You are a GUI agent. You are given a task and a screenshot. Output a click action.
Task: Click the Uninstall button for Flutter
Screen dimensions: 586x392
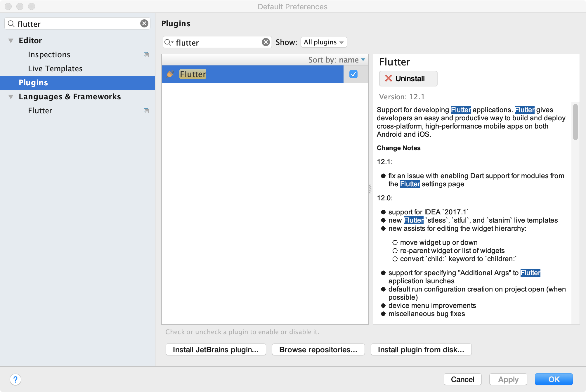408,79
